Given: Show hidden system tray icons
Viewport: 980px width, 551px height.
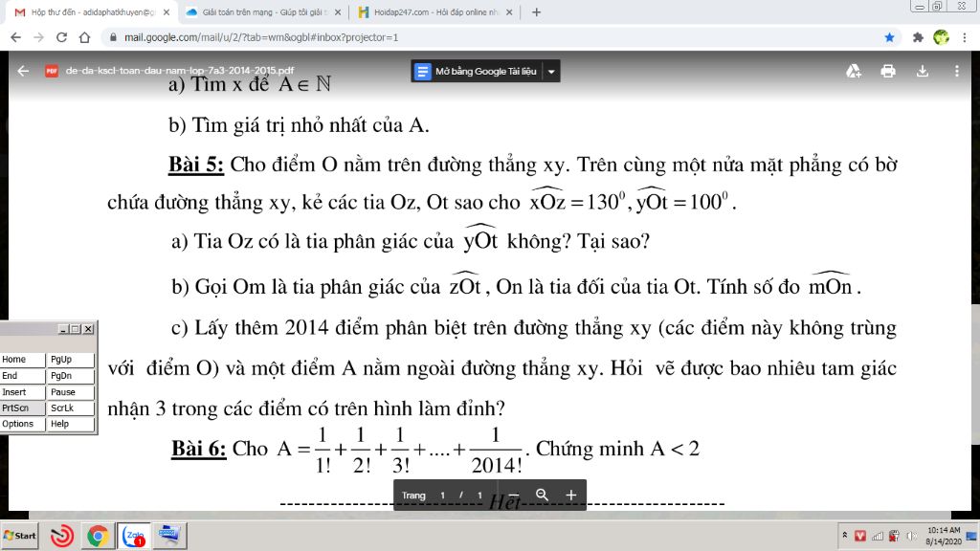Looking at the screenshot, I should pos(844,536).
